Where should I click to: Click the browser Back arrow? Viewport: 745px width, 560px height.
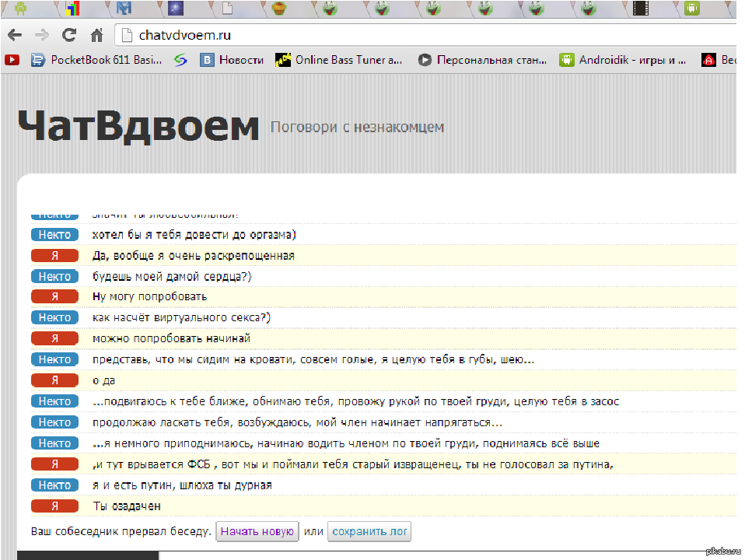click(x=15, y=35)
